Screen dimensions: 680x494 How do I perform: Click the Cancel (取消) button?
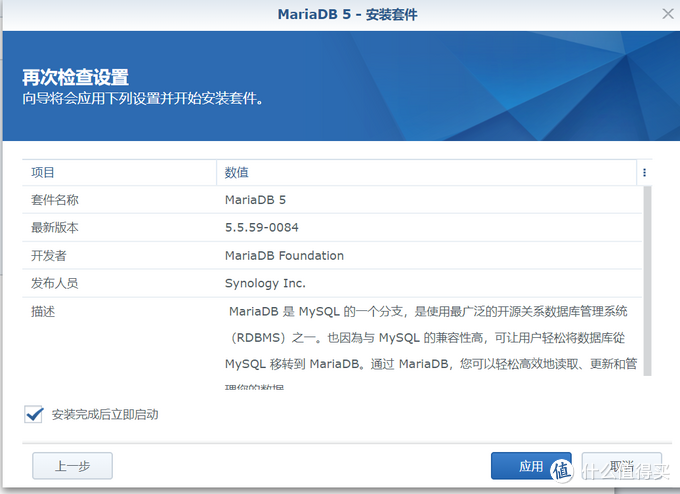tap(621, 466)
